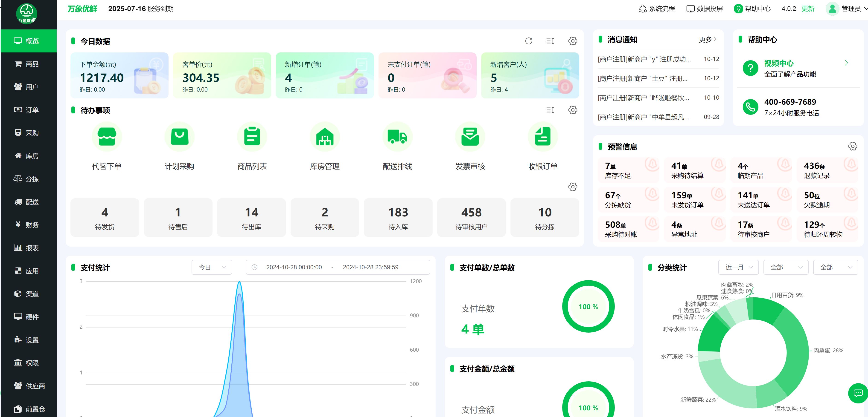The image size is (868, 417).
Task: Click the green phone icon for service hotline
Action: click(750, 107)
